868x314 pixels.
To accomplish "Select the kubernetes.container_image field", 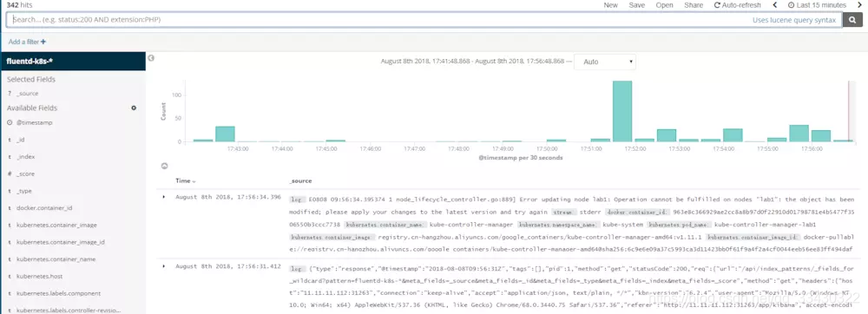I will click(56, 225).
